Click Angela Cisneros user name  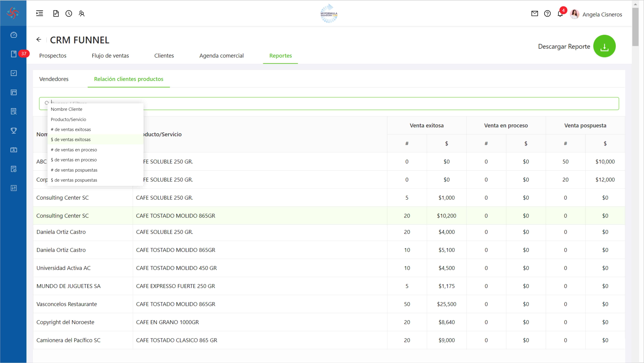602,14
